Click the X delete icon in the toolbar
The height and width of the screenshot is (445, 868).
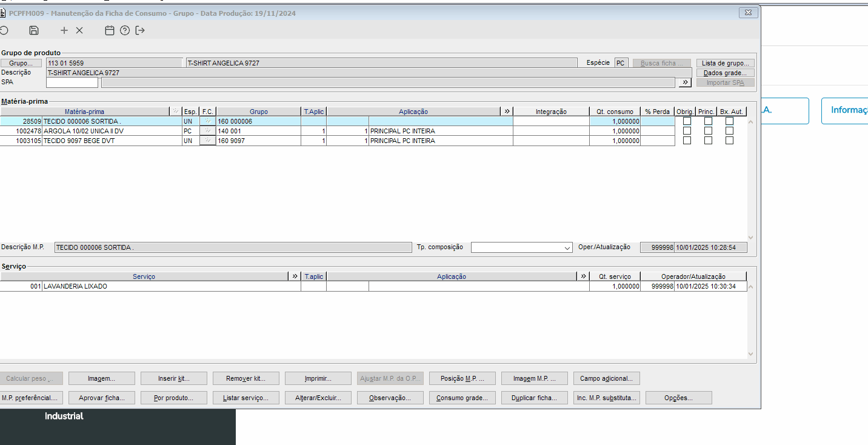[79, 30]
